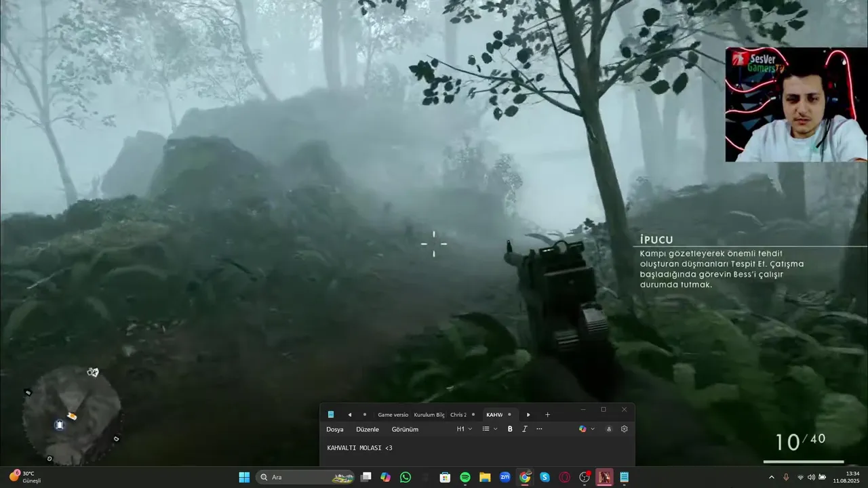868x488 pixels.
Task: Open the Copilot dropdown in Notepad
Action: pyautogui.click(x=587, y=429)
